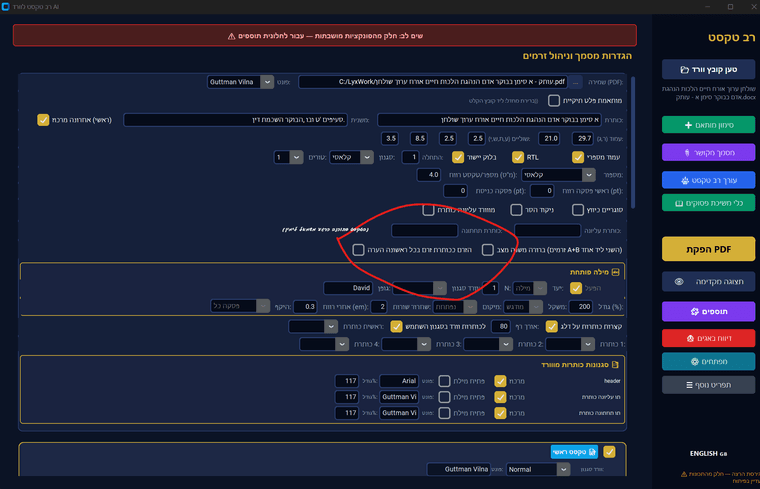Open the purple מסנכך מקושר tool
760x489 pixels.
click(702, 153)
